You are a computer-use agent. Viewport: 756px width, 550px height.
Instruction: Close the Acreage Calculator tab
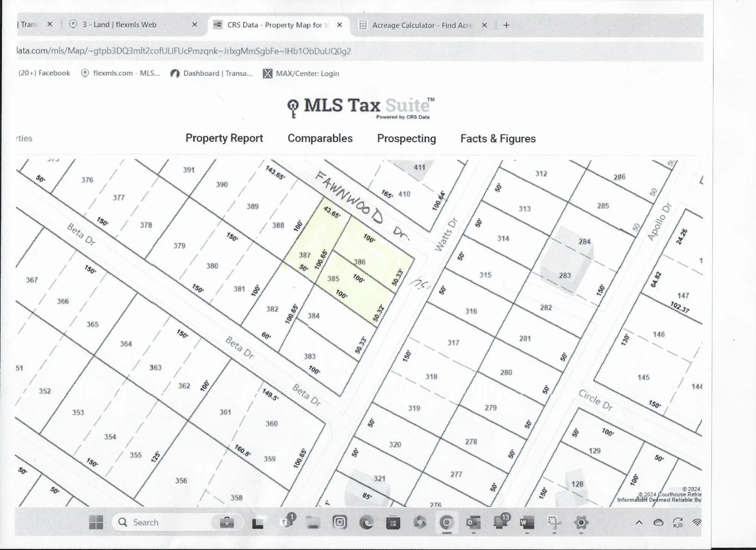point(484,25)
